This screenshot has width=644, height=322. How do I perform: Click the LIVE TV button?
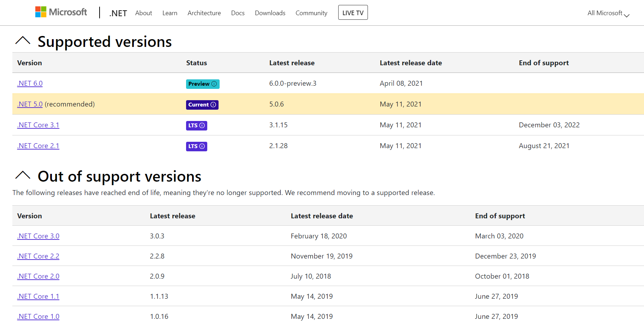pos(353,13)
